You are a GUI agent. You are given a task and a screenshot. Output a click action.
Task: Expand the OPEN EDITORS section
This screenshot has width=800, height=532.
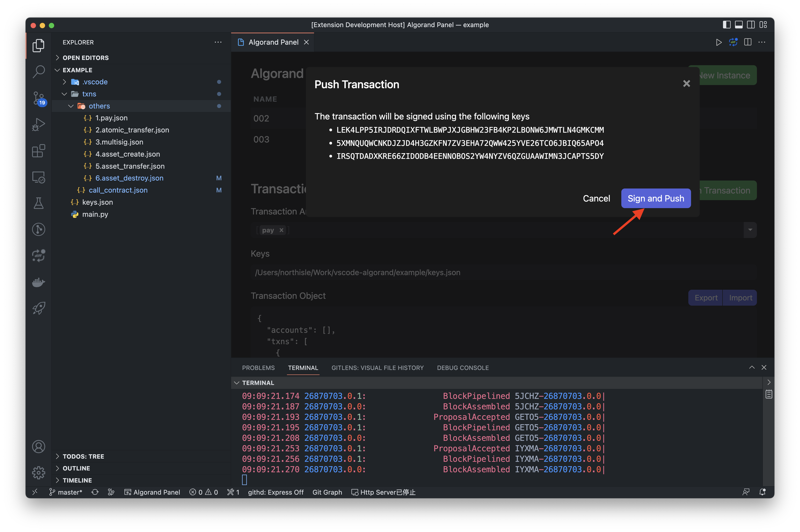click(85, 58)
